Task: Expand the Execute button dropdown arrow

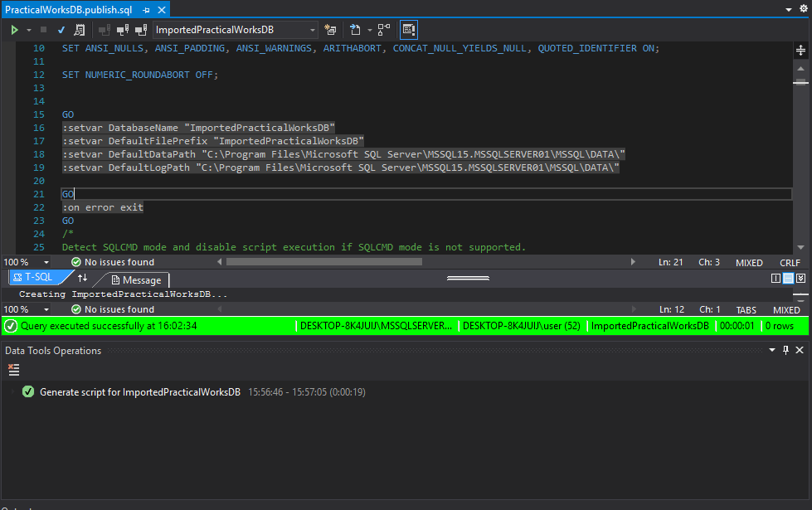Action: tap(29, 30)
